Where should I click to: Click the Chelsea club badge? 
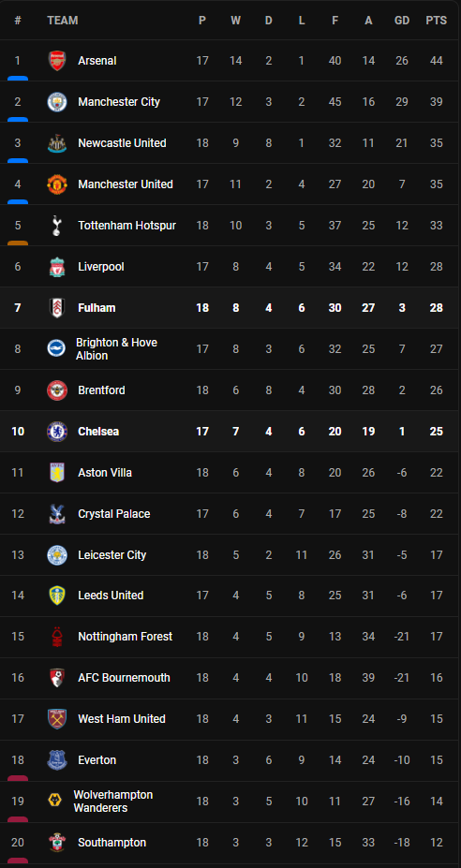click(x=57, y=432)
